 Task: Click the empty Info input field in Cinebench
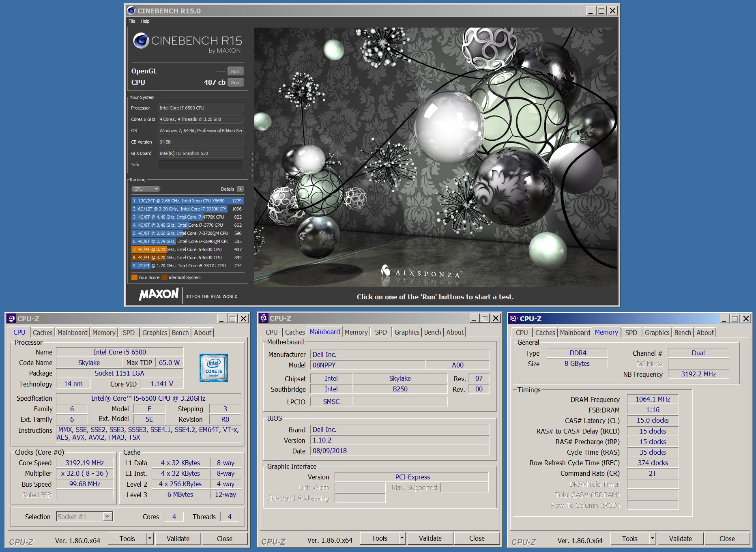200,165
